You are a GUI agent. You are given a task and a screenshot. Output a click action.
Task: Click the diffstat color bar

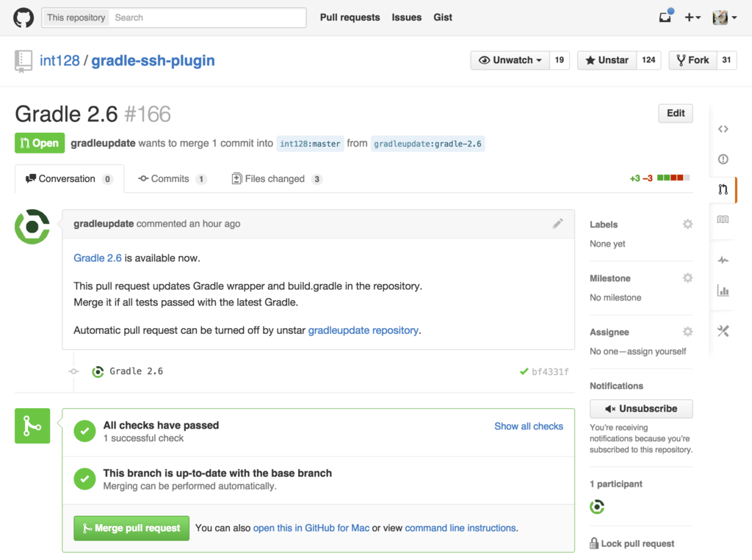(673, 178)
